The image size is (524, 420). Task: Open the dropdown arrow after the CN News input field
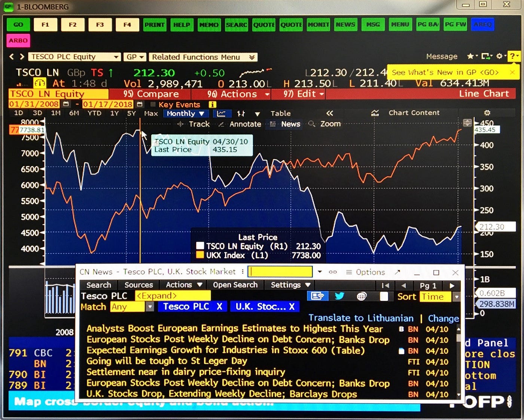[x=320, y=272]
